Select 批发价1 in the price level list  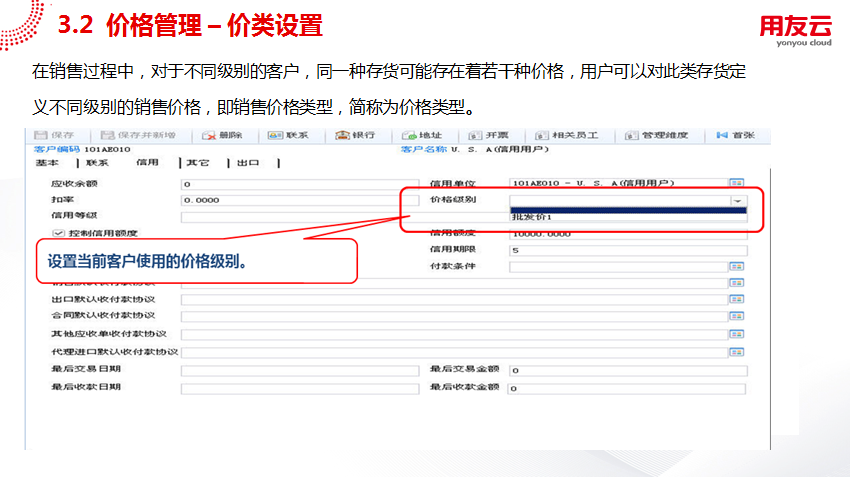click(x=628, y=217)
